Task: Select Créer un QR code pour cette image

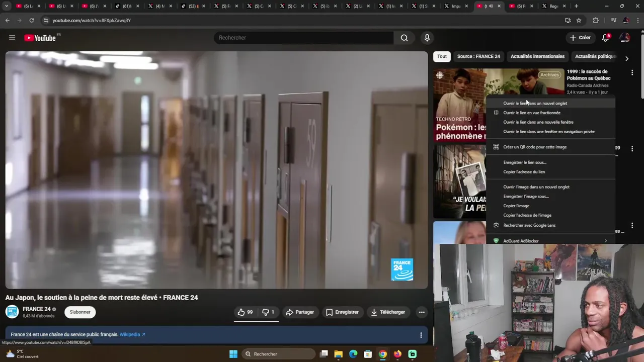Action: pos(550,147)
